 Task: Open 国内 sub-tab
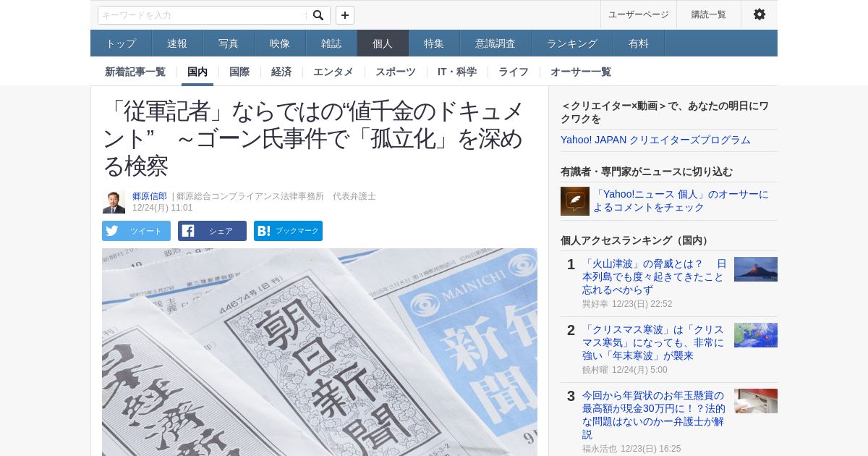(197, 72)
